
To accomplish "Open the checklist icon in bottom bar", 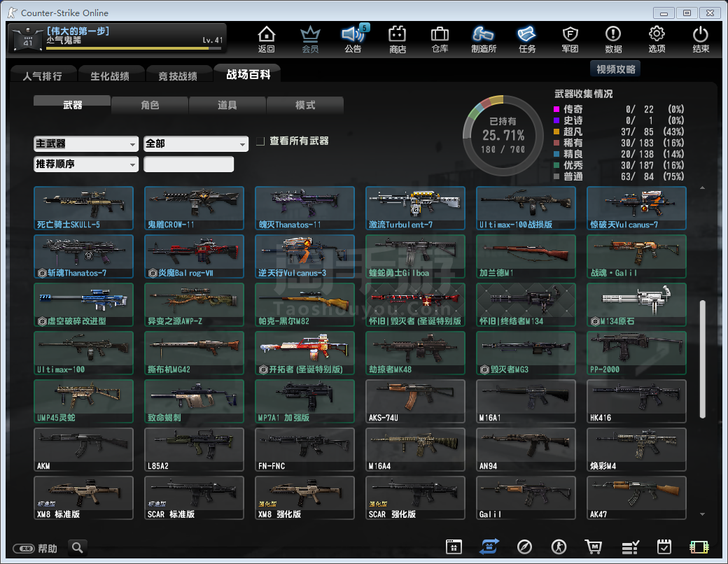I will [631, 547].
